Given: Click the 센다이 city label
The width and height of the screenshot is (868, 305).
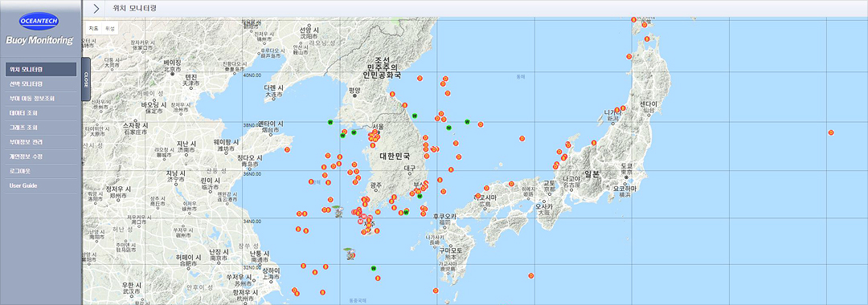Looking at the screenshot, I should 649,104.
